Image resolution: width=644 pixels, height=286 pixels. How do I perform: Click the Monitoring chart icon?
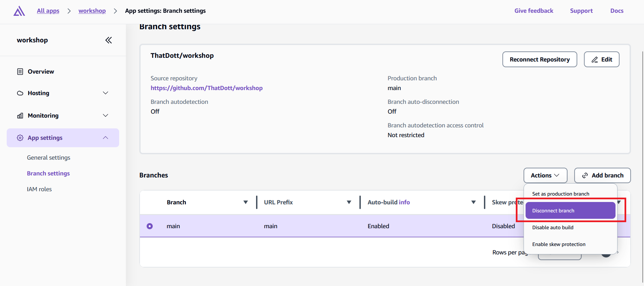[x=20, y=116]
